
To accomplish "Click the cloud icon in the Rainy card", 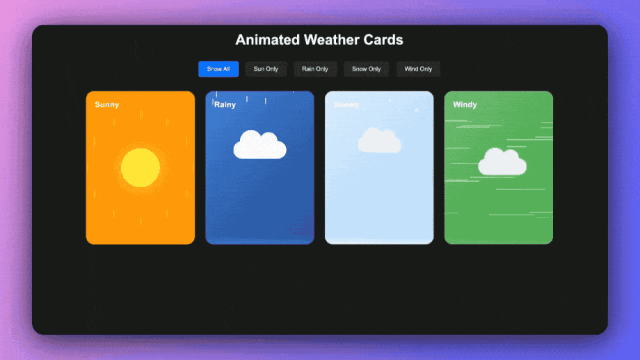I will pos(260,144).
